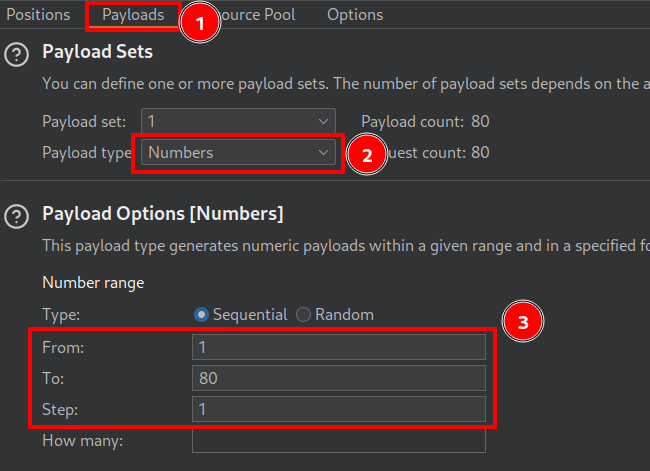This screenshot has height=471, width=650.
Task: Select the Sequential number type
Action: coord(202,314)
